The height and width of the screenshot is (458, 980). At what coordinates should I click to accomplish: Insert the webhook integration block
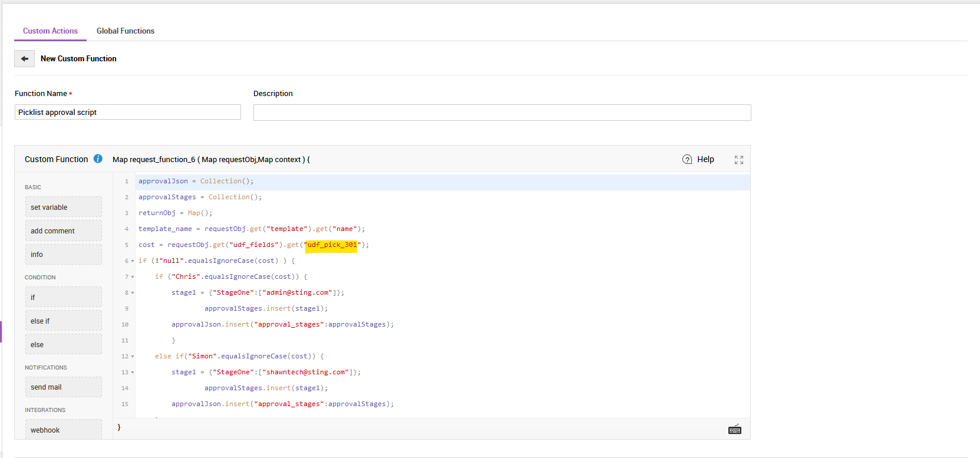pyautogui.click(x=63, y=430)
